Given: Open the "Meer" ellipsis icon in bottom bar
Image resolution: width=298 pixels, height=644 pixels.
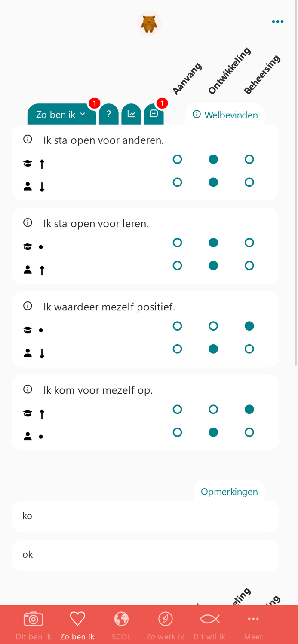Looking at the screenshot, I should click(253, 619).
